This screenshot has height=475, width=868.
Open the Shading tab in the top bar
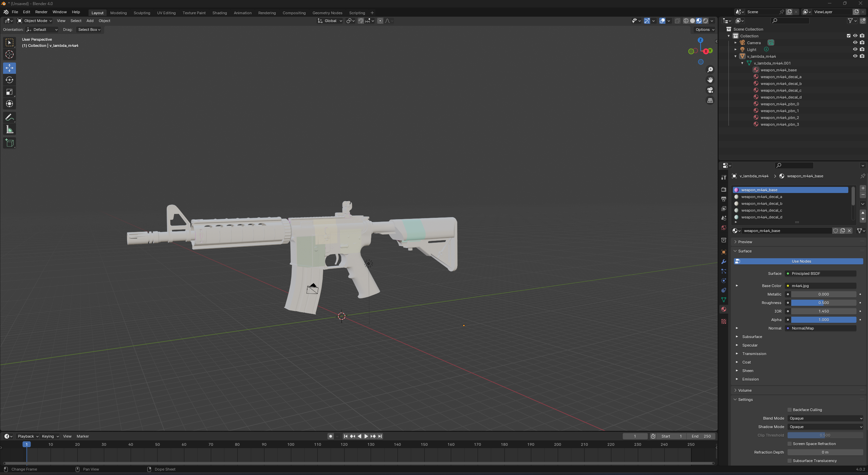219,13
